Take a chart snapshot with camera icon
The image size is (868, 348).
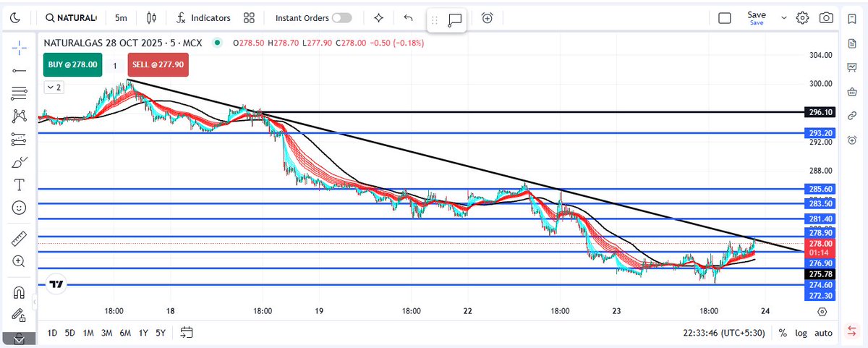[x=826, y=18]
